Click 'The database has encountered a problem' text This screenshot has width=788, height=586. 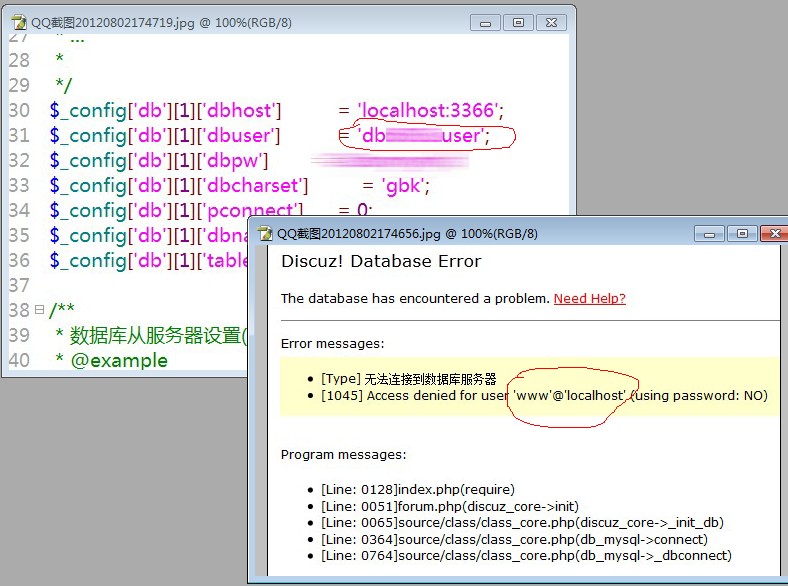(415, 299)
